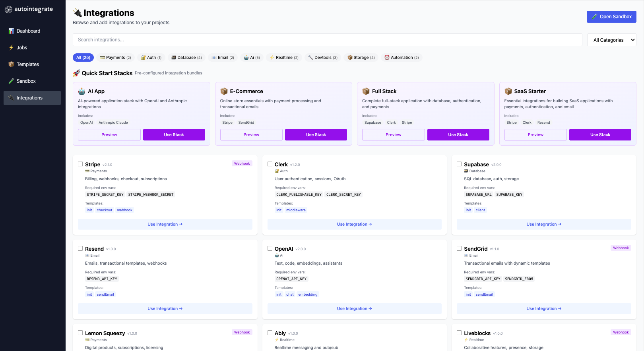The height and width of the screenshot is (351, 644).
Task: Filter by Payments (2) category
Action: [x=115, y=58]
